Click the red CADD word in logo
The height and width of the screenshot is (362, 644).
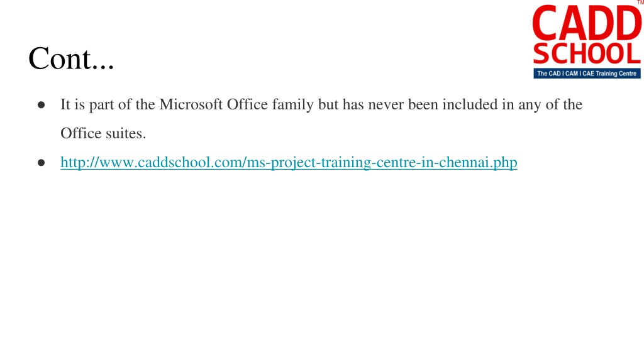click(587, 23)
